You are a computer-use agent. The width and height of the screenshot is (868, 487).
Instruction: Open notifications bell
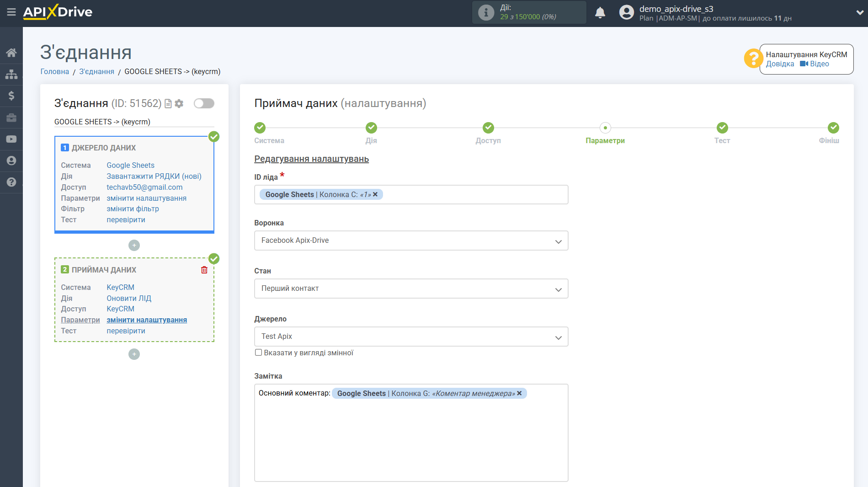[x=600, y=13]
